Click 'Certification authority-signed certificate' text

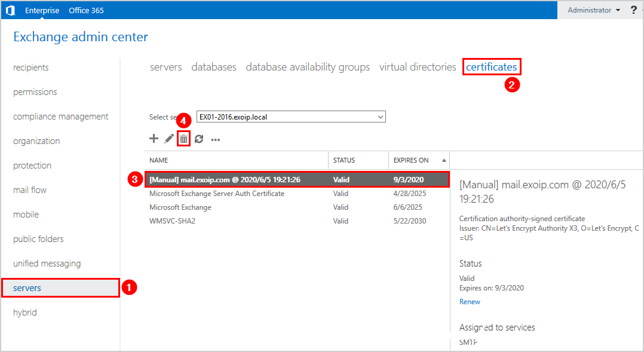coord(522,219)
